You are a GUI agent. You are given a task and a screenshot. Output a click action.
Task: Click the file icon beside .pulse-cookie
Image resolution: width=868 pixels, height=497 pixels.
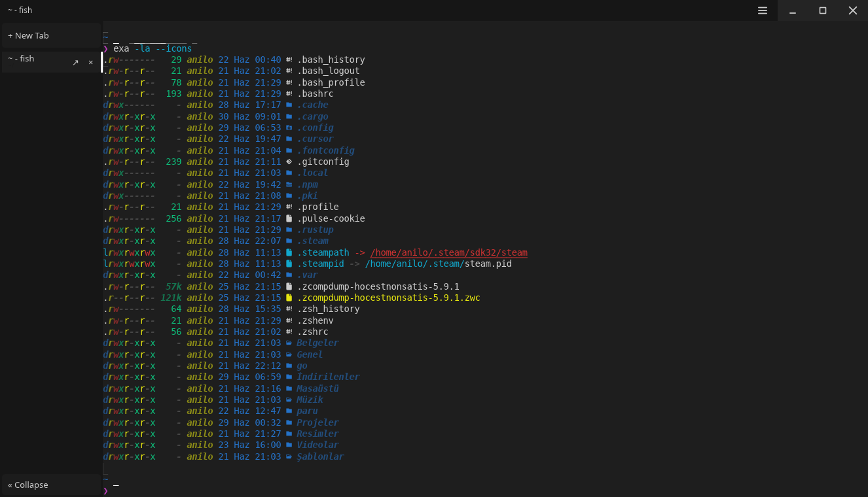coord(289,218)
